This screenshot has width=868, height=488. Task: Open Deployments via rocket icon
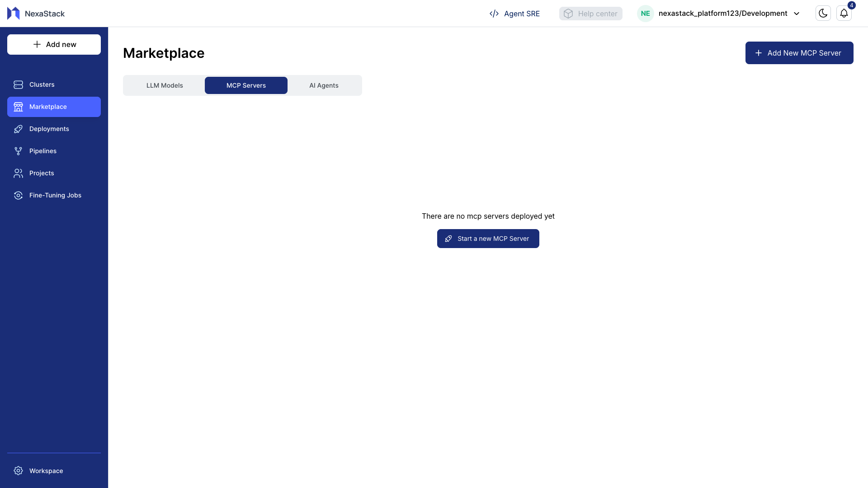[x=18, y=129]
